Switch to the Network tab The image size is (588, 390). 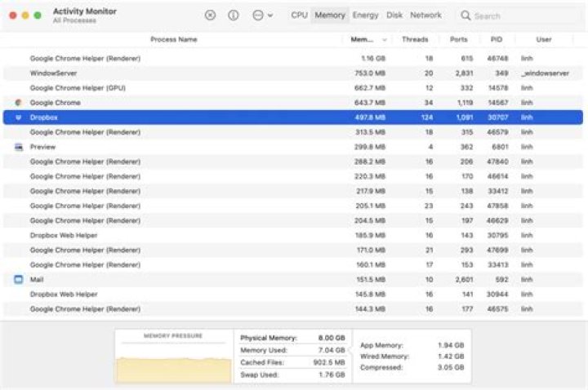pyautogui.click(x=425, y=16)
